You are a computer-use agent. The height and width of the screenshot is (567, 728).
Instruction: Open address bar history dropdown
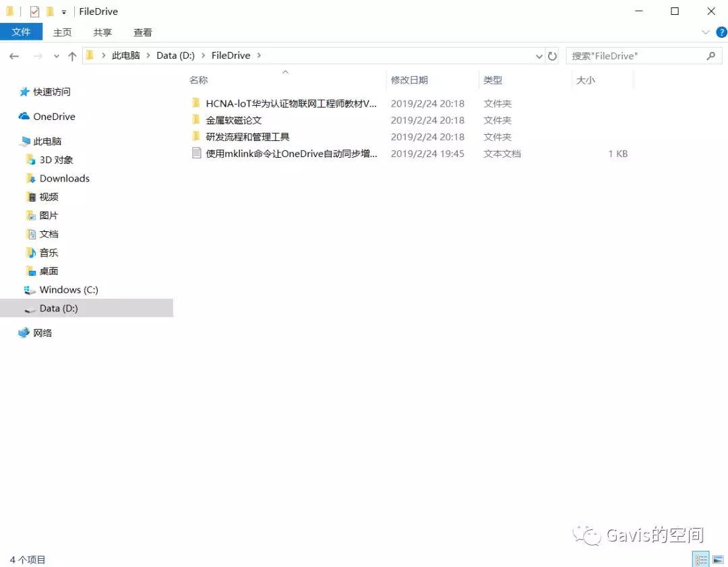(x=539, y=56)
